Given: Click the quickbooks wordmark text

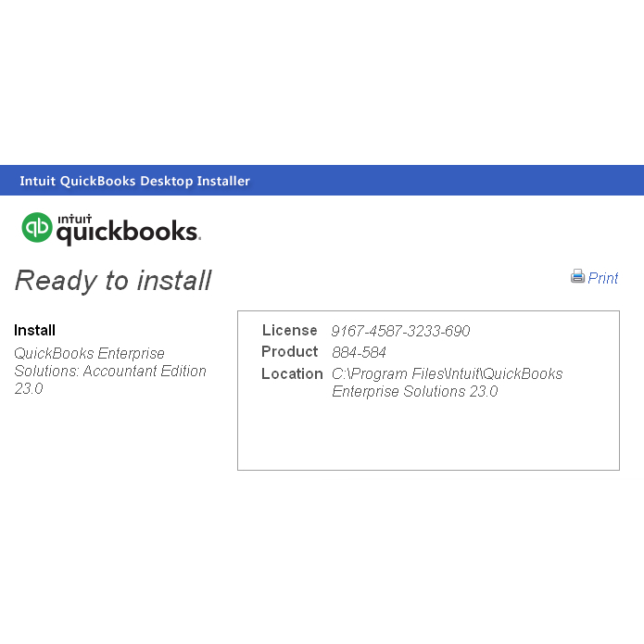Looking at the screenshot, I should pyautogui.click(x=128, y=233).
